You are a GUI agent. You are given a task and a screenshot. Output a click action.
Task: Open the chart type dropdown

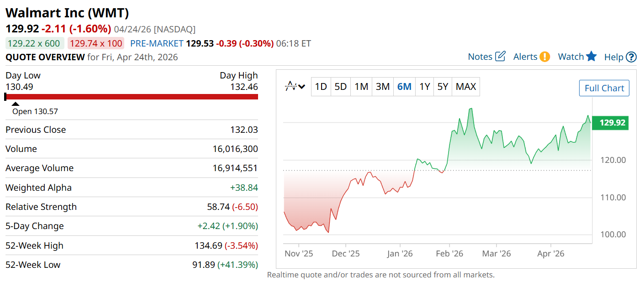click(295, 86)
